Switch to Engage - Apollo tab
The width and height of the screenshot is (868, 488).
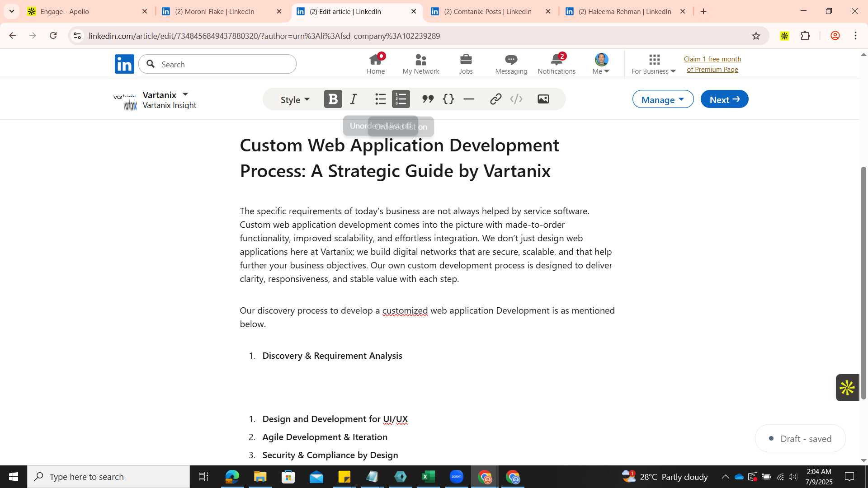88,11
